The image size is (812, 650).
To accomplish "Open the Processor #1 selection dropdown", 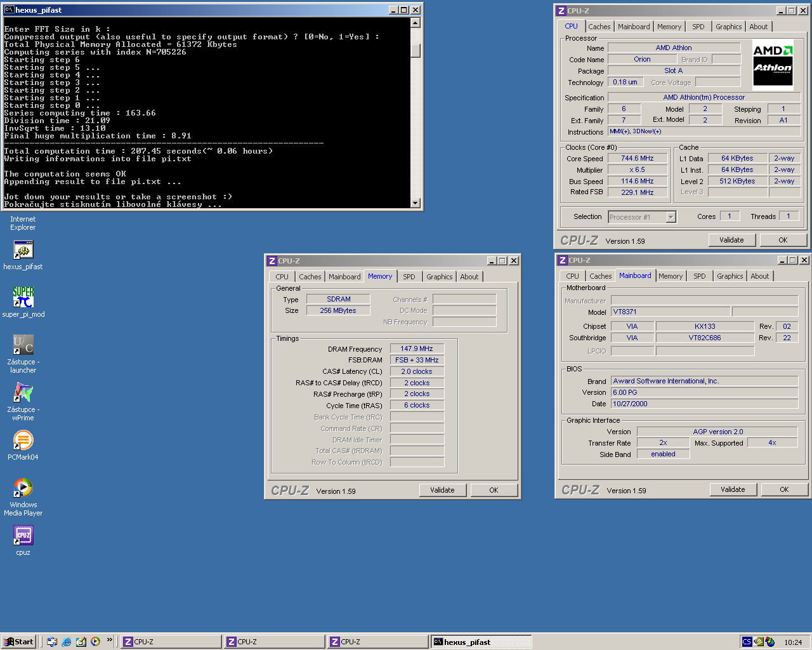I will (x=671, y=217).
